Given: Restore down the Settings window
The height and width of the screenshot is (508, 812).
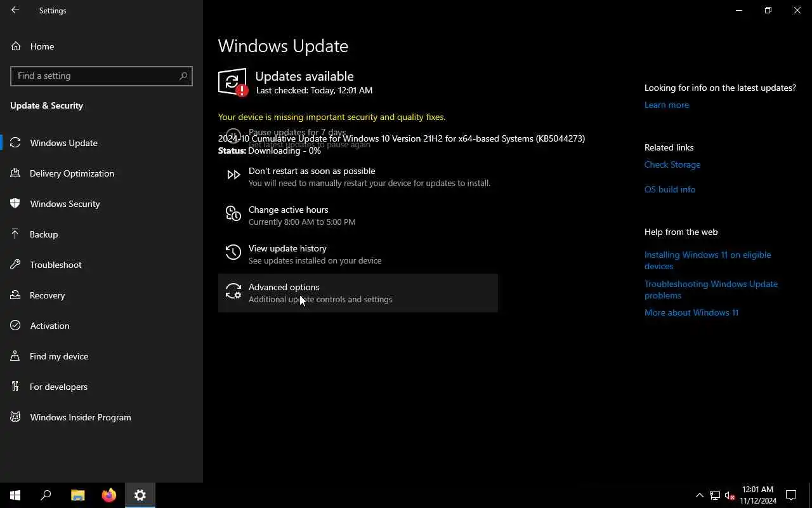Looking at the screenshot, I should point(768,10).
